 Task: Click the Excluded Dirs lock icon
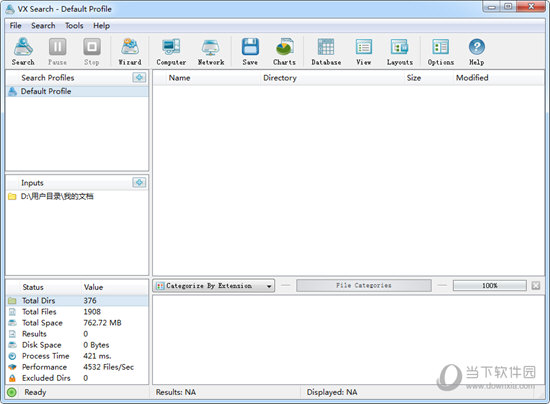[12, 378]
